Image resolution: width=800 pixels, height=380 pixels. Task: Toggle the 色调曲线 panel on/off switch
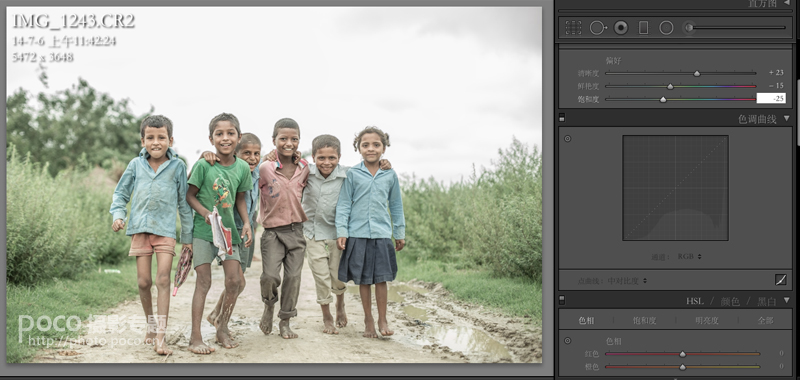pyautogui.click(x=562, y=118)
